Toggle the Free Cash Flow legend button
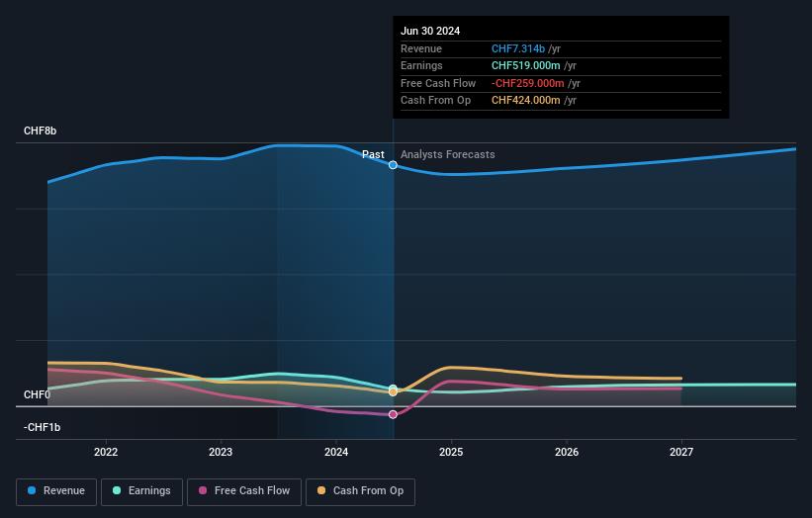The width and height of the screenshot is (812, 518). pyautogui.click(x=244, y=491)
